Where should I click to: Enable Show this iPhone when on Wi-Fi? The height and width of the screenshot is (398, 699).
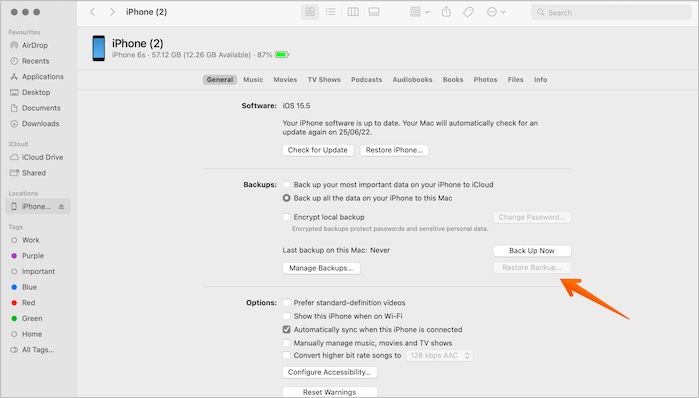click(287, 316)
